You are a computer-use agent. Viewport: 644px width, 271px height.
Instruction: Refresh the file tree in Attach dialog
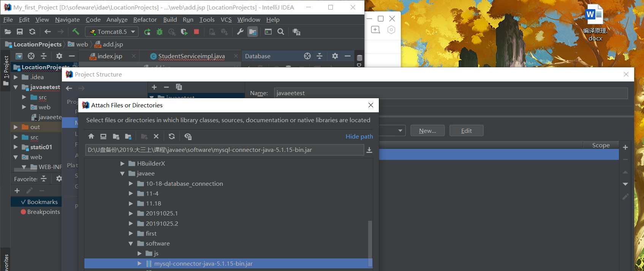(172, 136)
